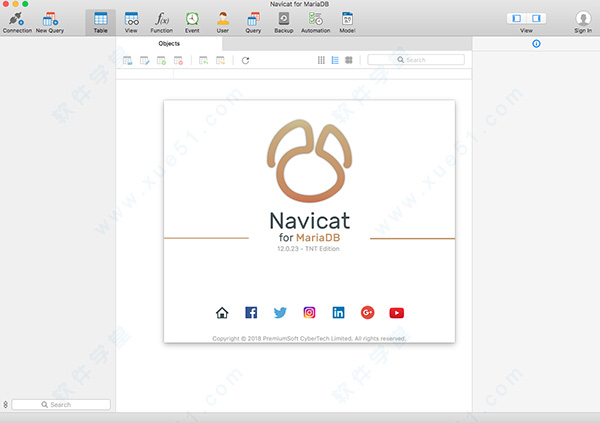Open the View objects list

(131, 22)
